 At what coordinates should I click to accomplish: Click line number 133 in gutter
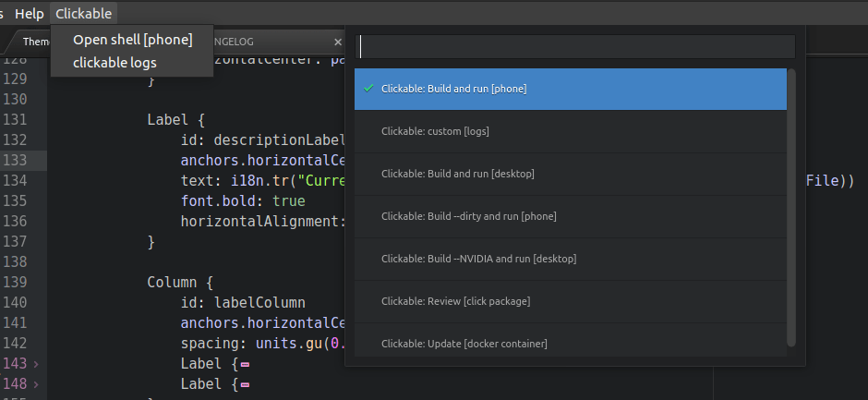point(15,160)
